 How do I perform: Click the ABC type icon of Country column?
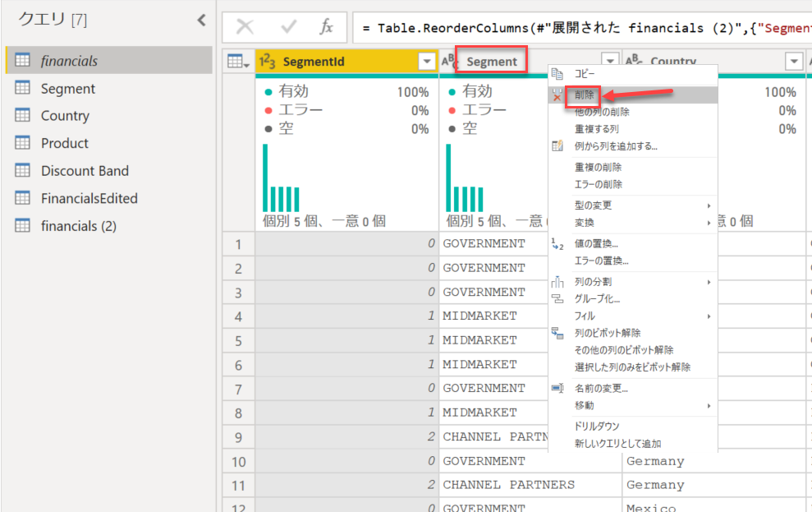coord(634,61)
